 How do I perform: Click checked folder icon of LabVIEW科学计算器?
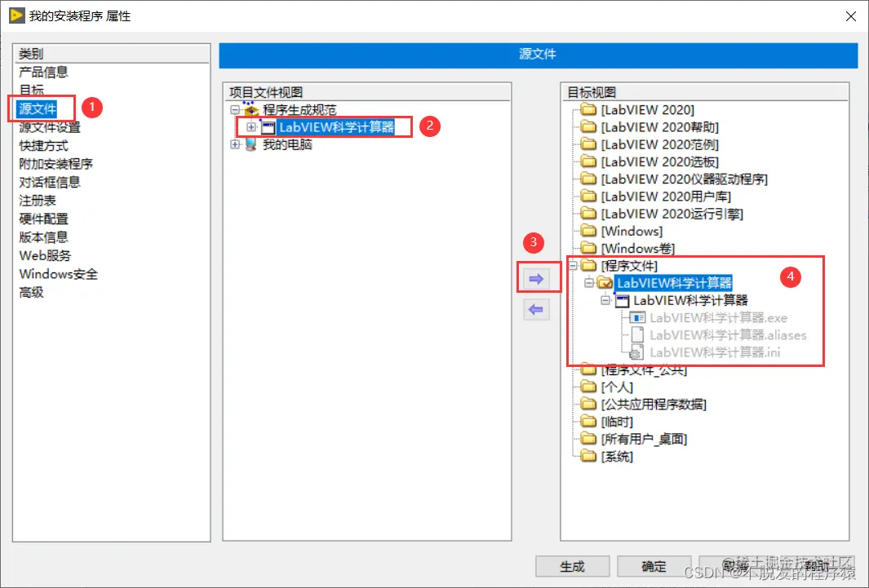pyautogui.click(x=605, y=283)
